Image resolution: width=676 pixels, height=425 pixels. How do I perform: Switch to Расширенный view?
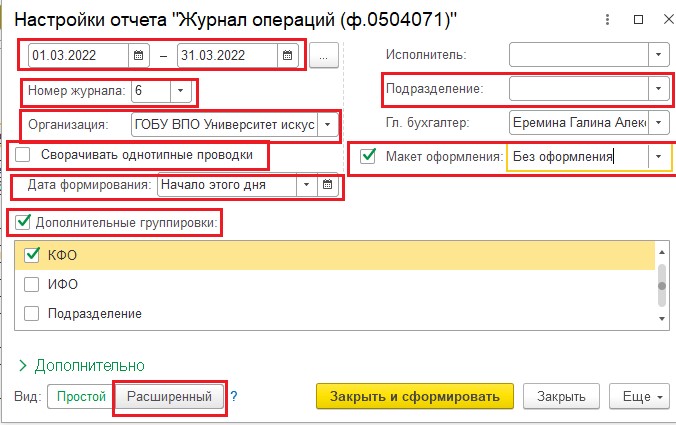point(169,397)
